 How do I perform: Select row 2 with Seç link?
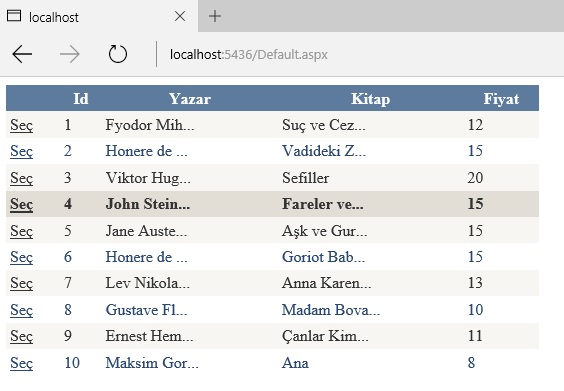[22, 151]
